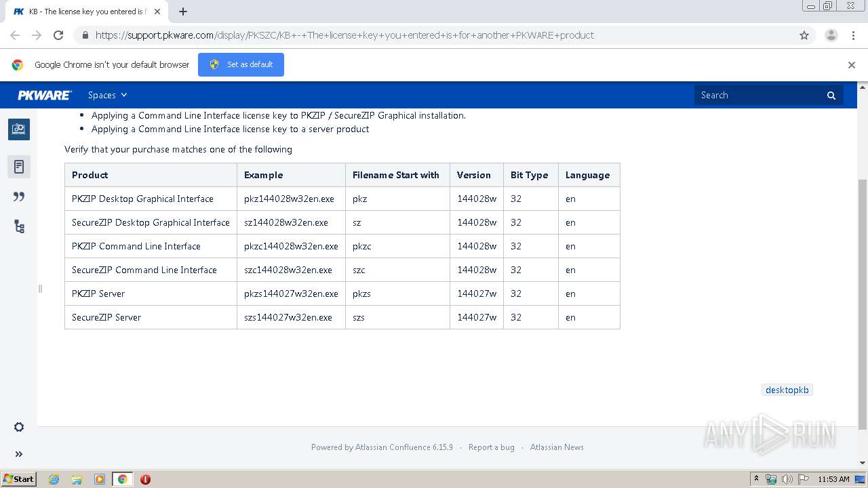The height and width of the screenshot is (488, 868).
Task: View site info via the padlock icon
Action: 85,35
